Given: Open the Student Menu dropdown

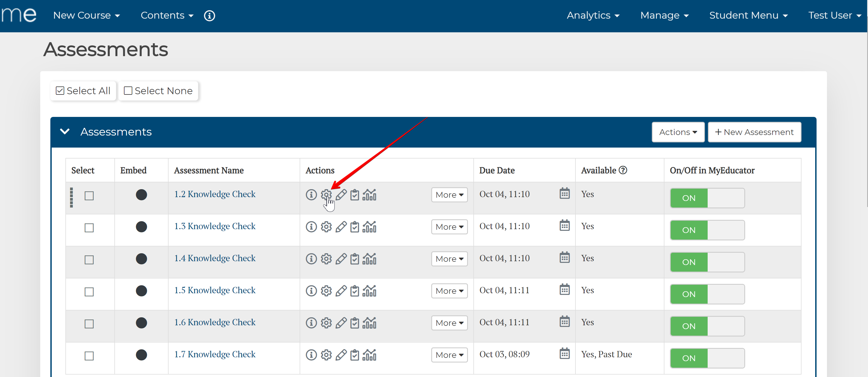Looking at the screenshot, I should click(748, 16).
